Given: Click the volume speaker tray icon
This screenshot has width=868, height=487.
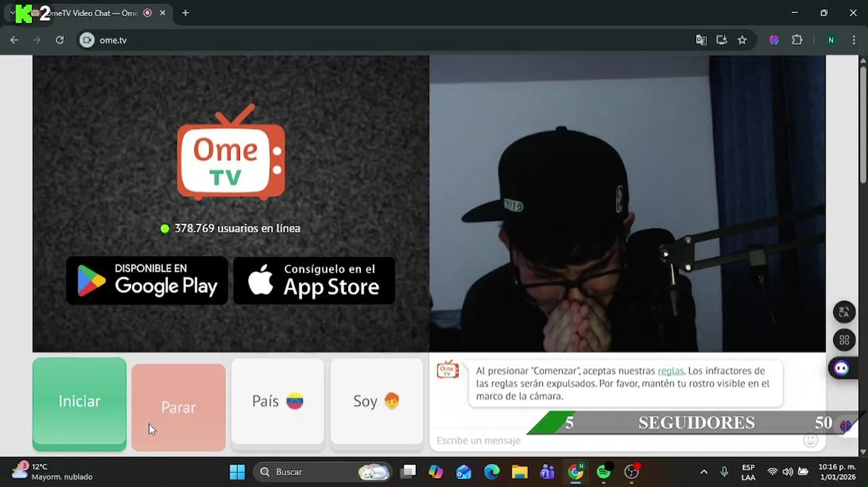Looking at the screenshot, I should [x=788, y=472].
